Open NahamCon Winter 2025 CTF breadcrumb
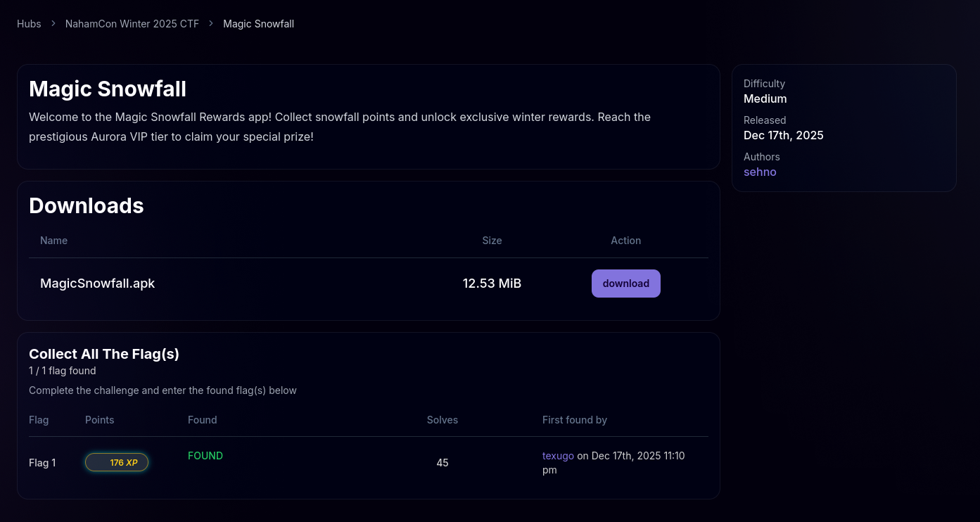 132,24
